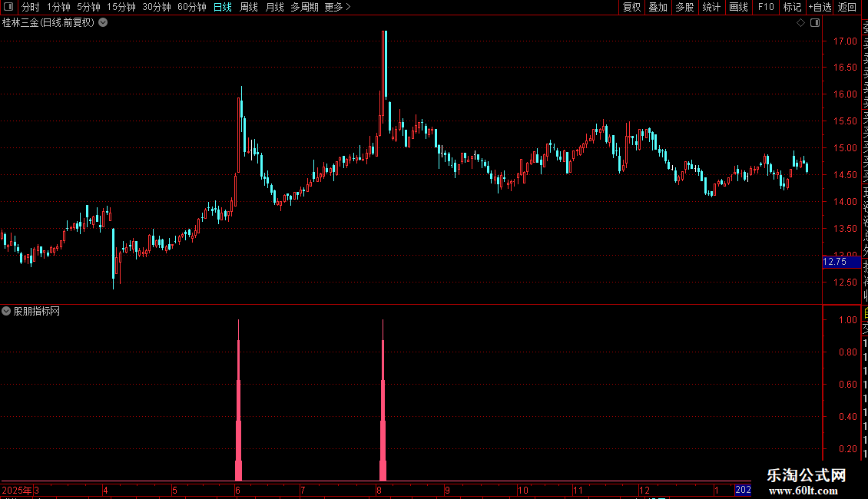This screenshot has height=499, width=868.
Task: Click the diamond icon above price axis
Action: point(800,23)
